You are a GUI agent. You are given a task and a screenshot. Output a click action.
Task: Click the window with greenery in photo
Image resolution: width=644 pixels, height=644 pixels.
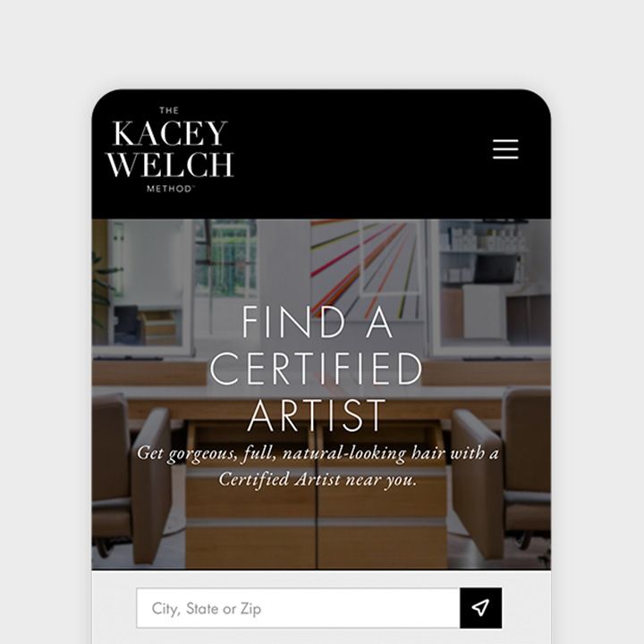225,258
